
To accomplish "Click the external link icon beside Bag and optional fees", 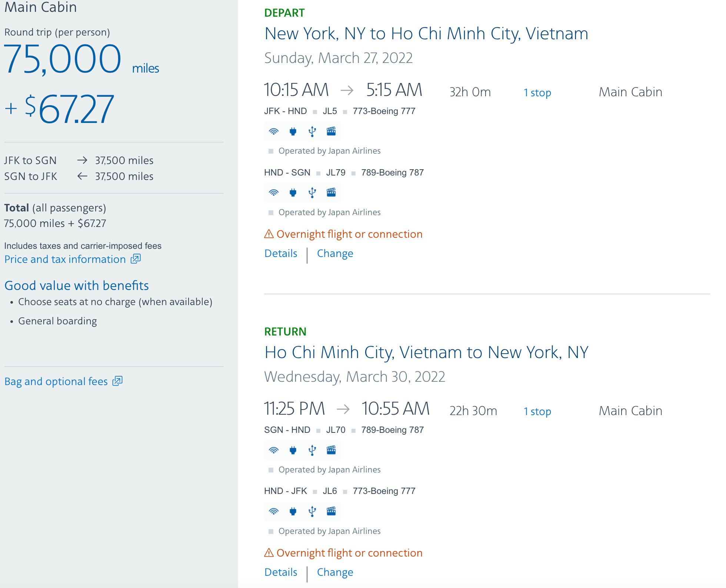I will [x=117, y=381].
